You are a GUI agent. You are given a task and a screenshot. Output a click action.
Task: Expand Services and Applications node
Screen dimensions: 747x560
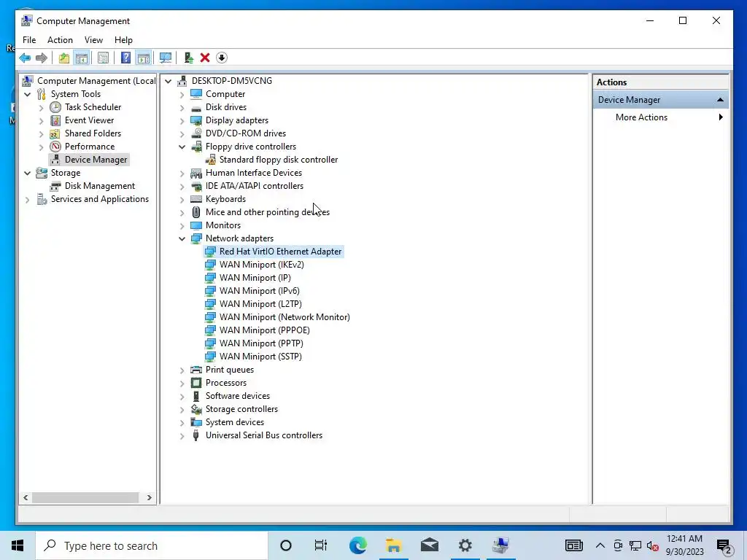click(28, 200)
